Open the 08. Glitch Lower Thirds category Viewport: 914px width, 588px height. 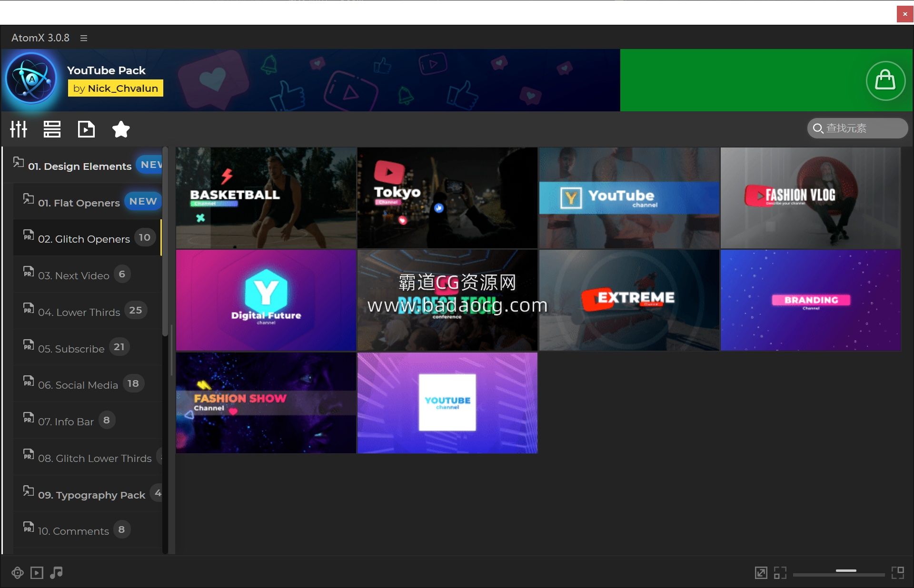88,457
